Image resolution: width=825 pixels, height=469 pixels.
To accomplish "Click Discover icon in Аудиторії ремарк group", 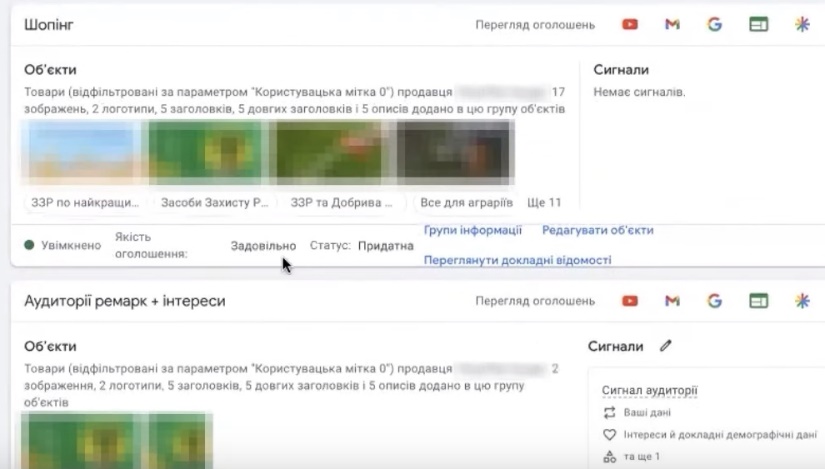I will click(x=802, y=301).
